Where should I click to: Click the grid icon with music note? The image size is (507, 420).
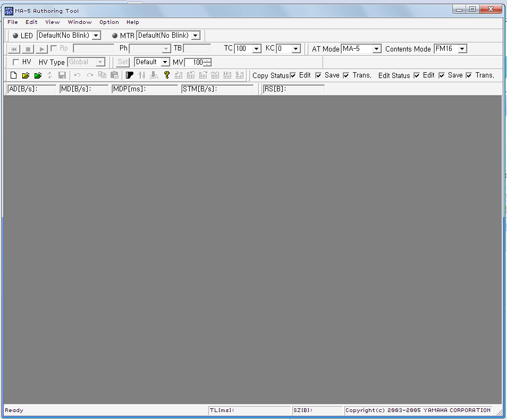point(179,75)
